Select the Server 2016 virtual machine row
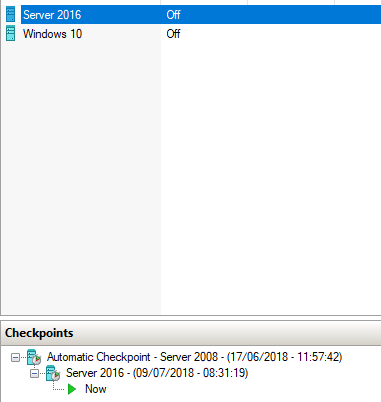The height and width of the screenshot is (402, 381). click(201, 15)
